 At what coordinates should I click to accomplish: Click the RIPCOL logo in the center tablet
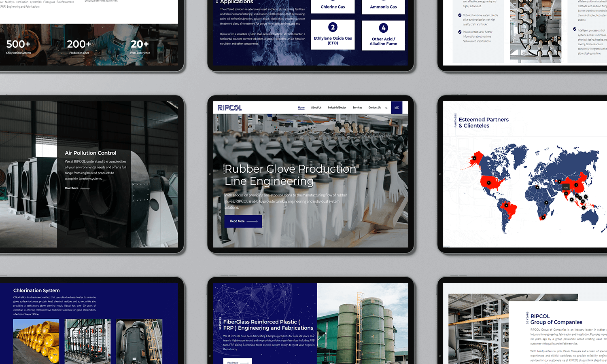[x=229, y=108]
